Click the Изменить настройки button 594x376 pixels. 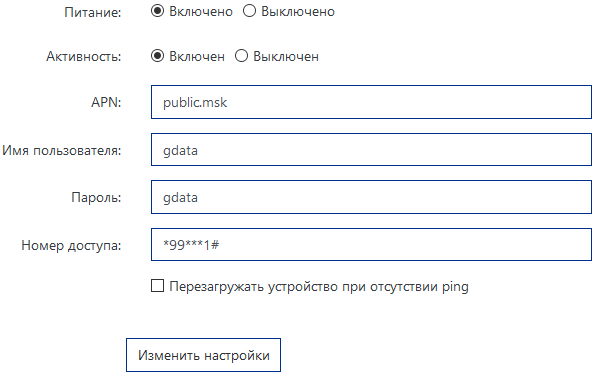(203, 355)
